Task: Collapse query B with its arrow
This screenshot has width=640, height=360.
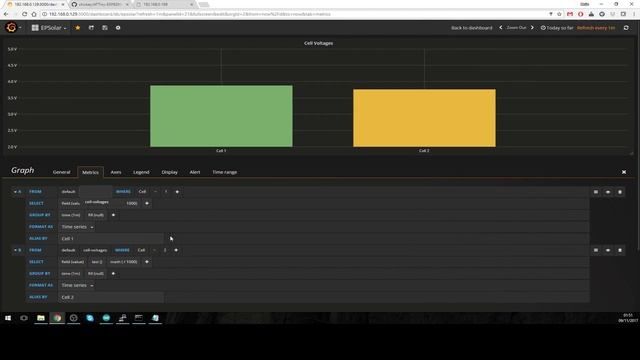Action: pos(15,250)
